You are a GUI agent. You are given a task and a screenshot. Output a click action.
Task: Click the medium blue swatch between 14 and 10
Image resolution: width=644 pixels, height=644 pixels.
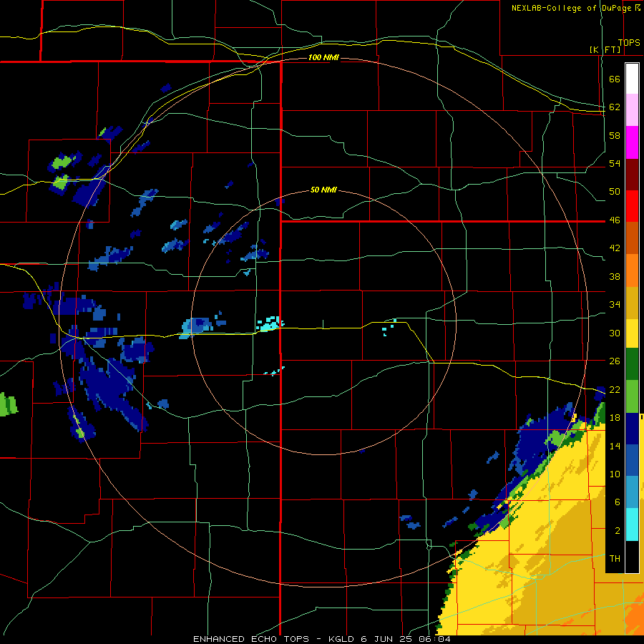[x=632, y=460]
